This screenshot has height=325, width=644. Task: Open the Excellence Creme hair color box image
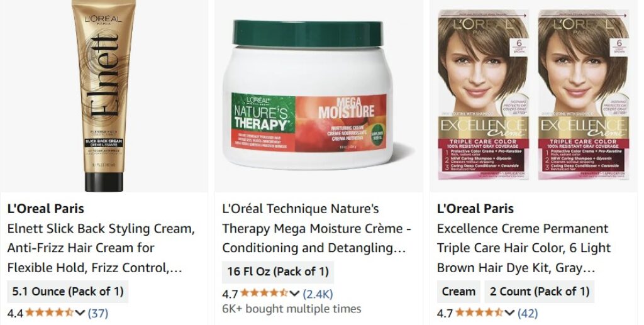pos(533,95)
